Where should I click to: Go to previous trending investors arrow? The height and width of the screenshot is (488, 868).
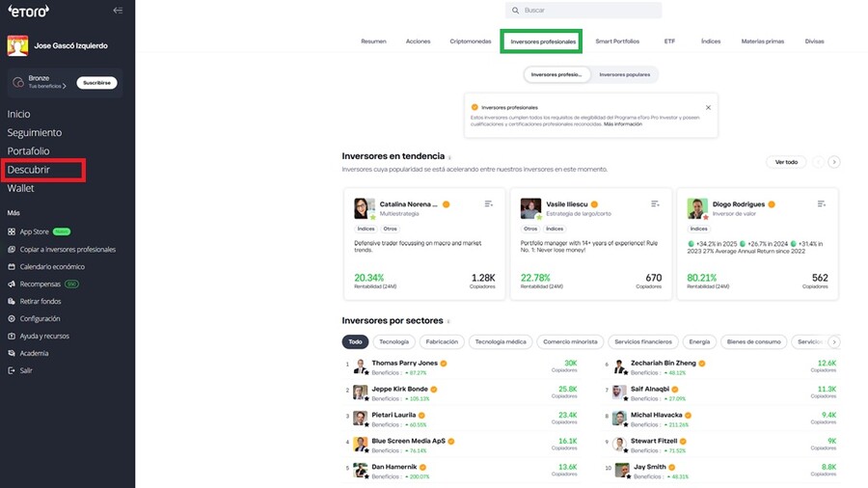[x=818, y=162]
